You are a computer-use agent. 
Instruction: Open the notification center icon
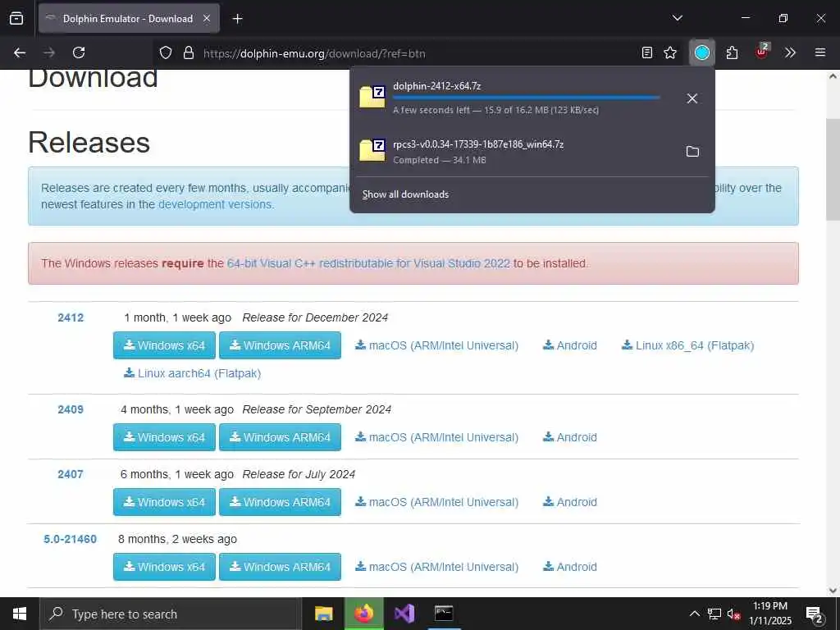815,615
